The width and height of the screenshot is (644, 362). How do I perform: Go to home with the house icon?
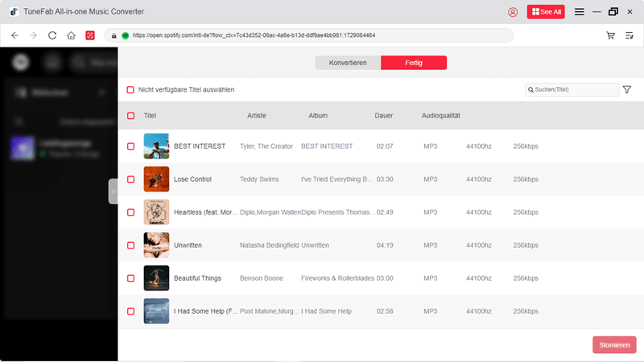(x=72, y=35)
